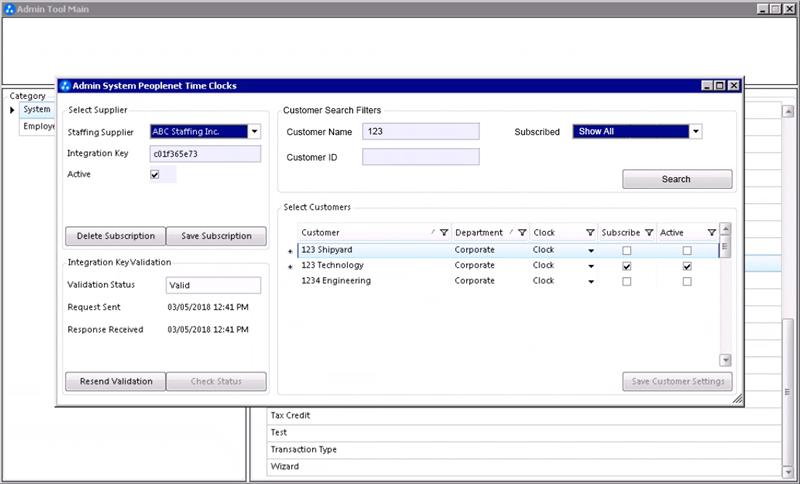Viewport: 800px width, 484px height.
Task: Select Test in main window list
Action: [x=523, y=432]
